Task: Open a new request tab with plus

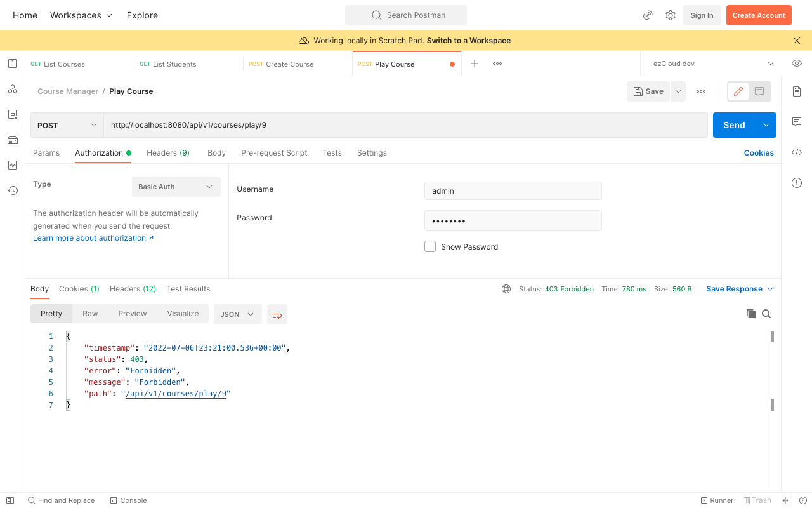Action: [x=475, y=63]
